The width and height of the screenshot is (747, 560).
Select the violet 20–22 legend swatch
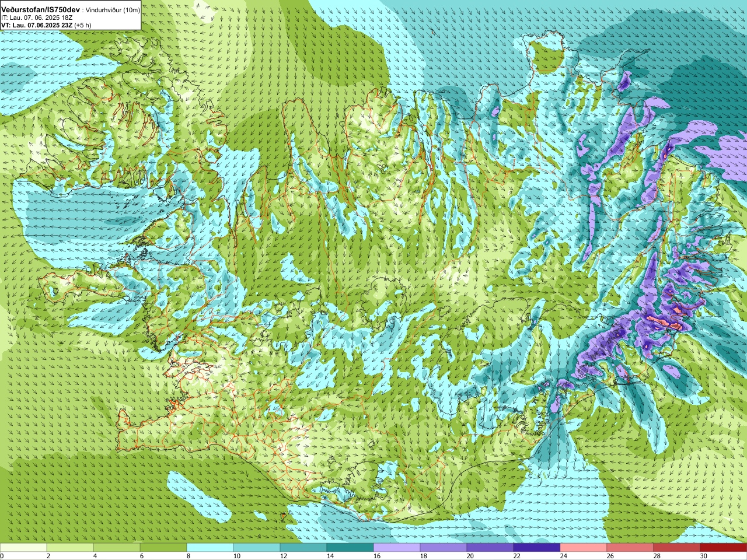pyautogui.click(x=490, y=548)
